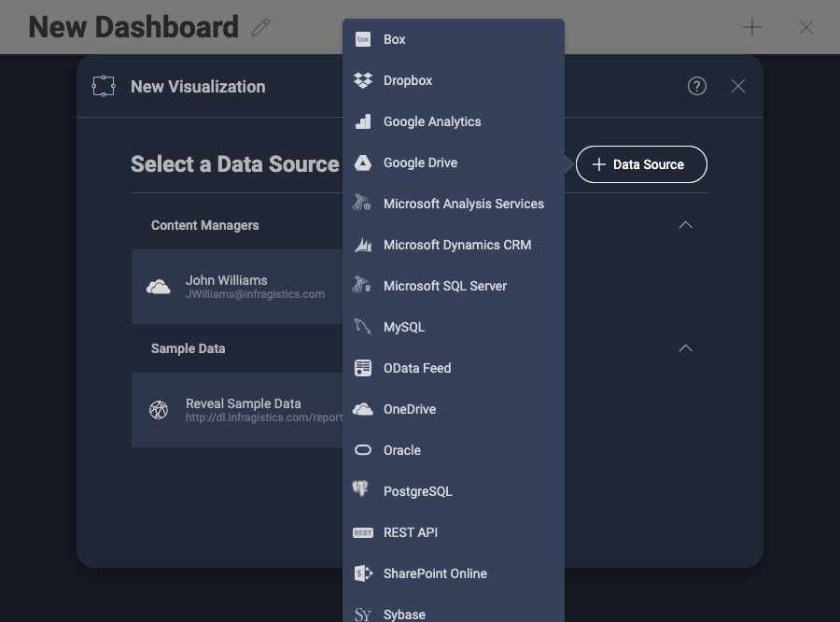The width and height of the screenshot is (840, 622).
Task: Click the Select a Data Source heading
Action: pyautogui.click(x=235, y=164)
